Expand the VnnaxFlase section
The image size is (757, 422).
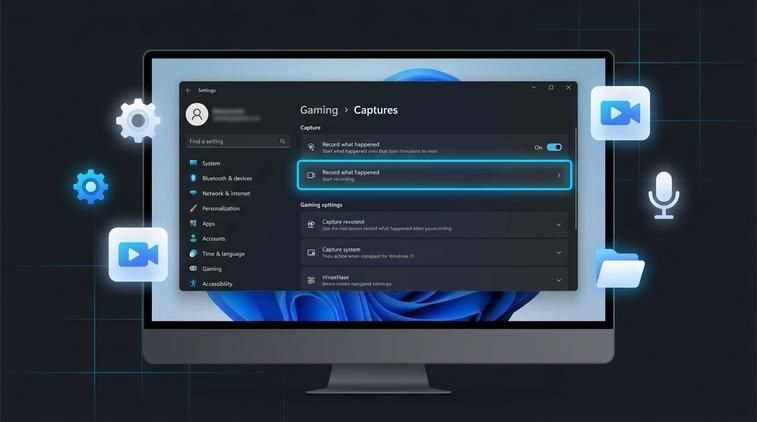point(559,280)
